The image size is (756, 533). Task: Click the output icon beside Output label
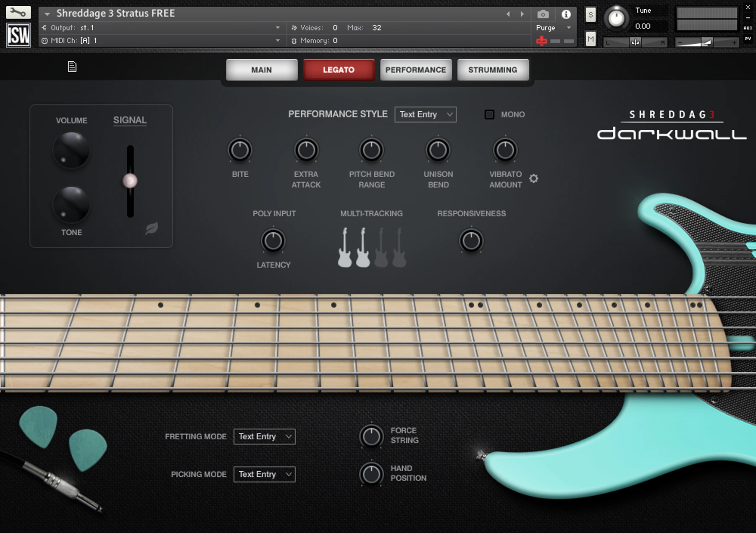[44, 28]
